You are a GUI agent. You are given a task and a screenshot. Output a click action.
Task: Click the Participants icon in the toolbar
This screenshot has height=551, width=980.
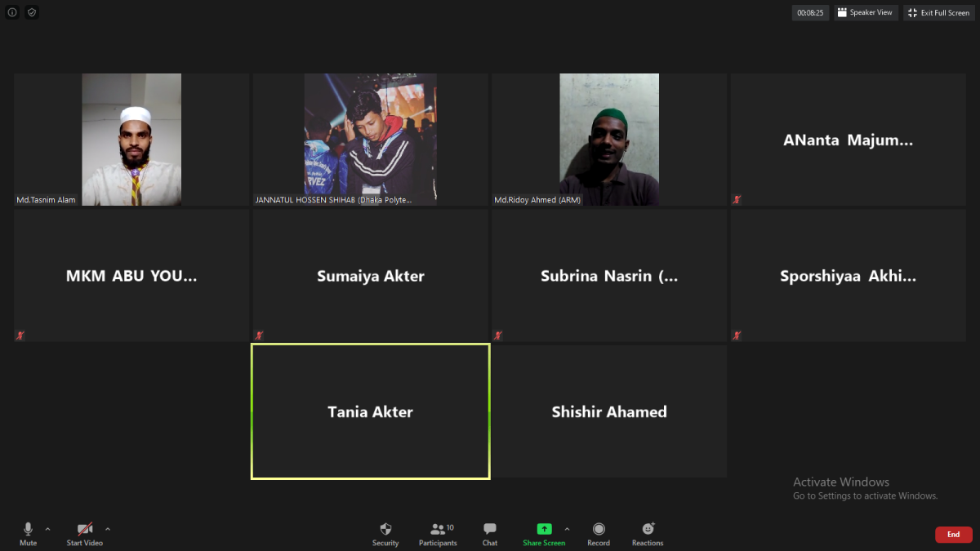(x=438, y=532)
